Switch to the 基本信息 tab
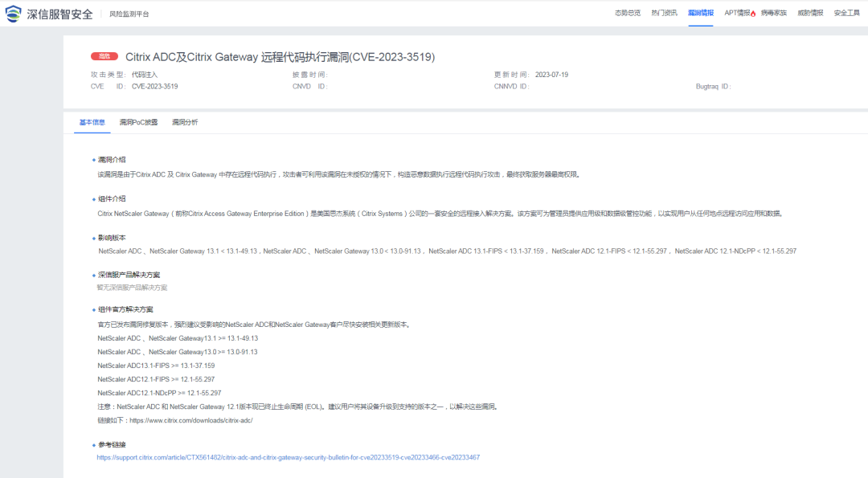The width and height of the screenshot is (868, 478). 92,122
